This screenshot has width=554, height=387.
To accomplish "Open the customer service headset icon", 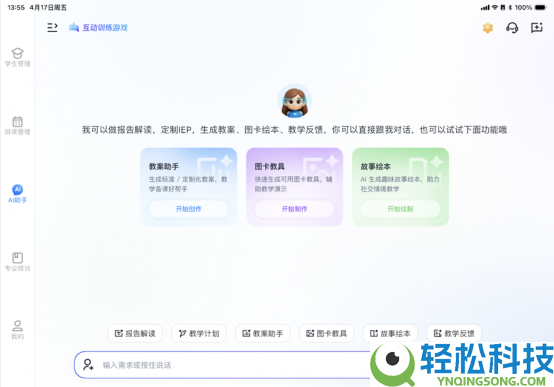I will coord(512,28).
